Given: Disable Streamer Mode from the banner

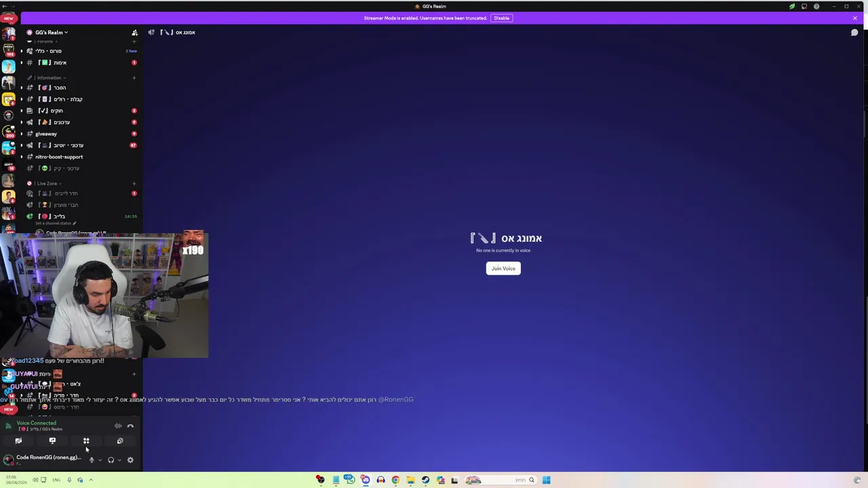Looking at the screenshot, I should [x=502, y=18].
